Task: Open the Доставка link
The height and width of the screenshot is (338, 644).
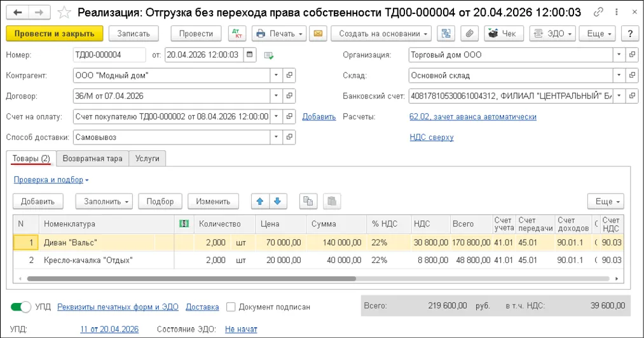Action: point(202,307)
